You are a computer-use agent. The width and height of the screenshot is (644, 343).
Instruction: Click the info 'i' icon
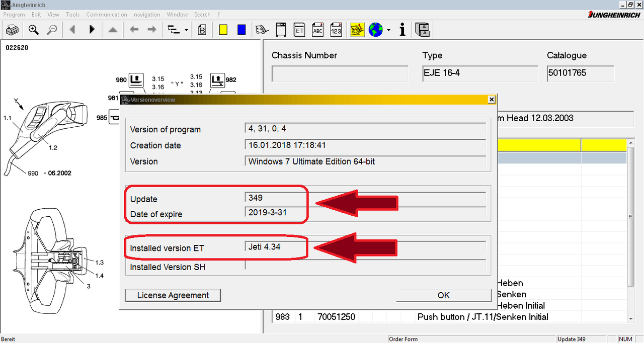(402, 30)
